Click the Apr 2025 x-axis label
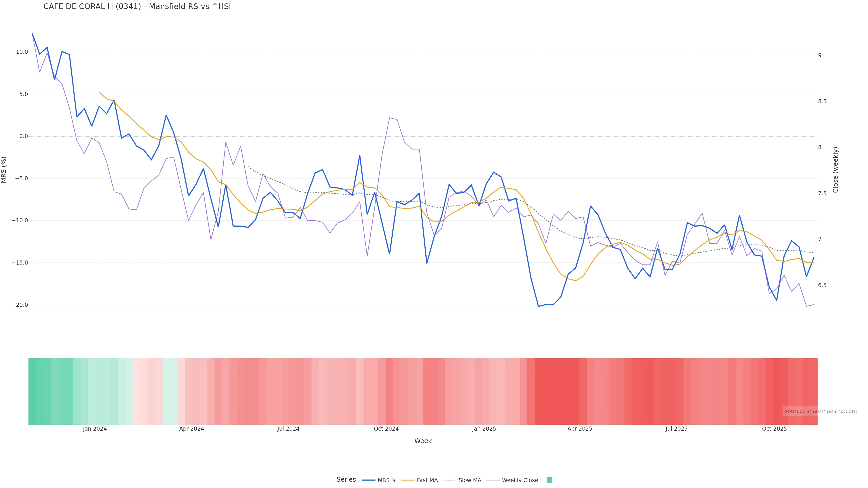This screenshot has height=488, width=868. pos(580,429)
